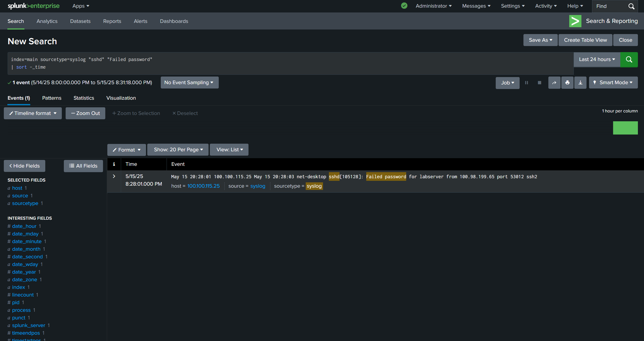
Task: Open the Last 24 hours time picker
Action: point(597,60)
